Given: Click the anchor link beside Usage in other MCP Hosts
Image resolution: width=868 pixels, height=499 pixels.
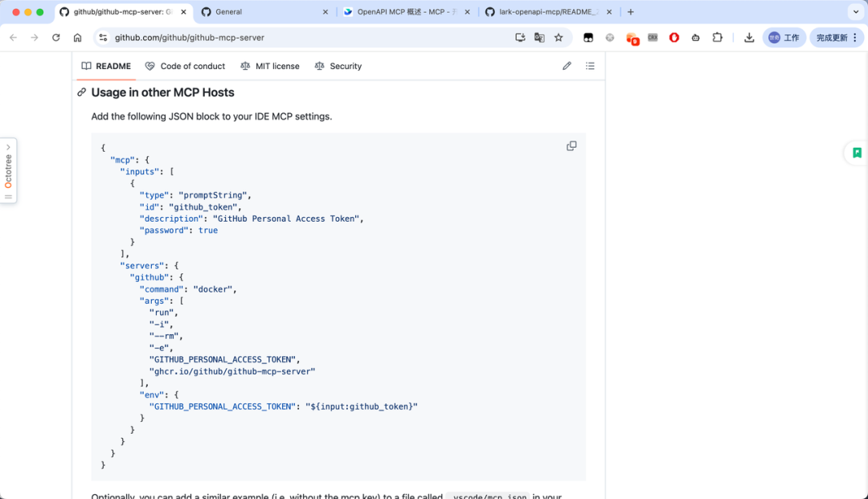Looking at the screenshot, I should click(x=82, y=92).
